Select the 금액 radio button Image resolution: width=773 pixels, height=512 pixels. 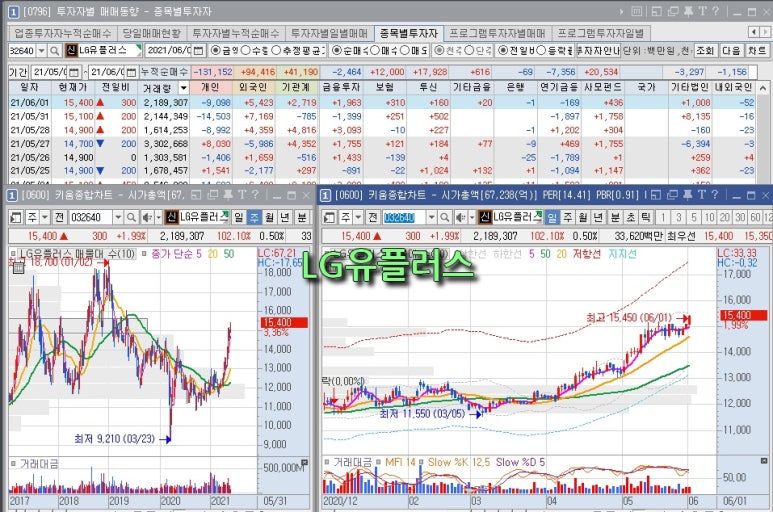(215, 51)
